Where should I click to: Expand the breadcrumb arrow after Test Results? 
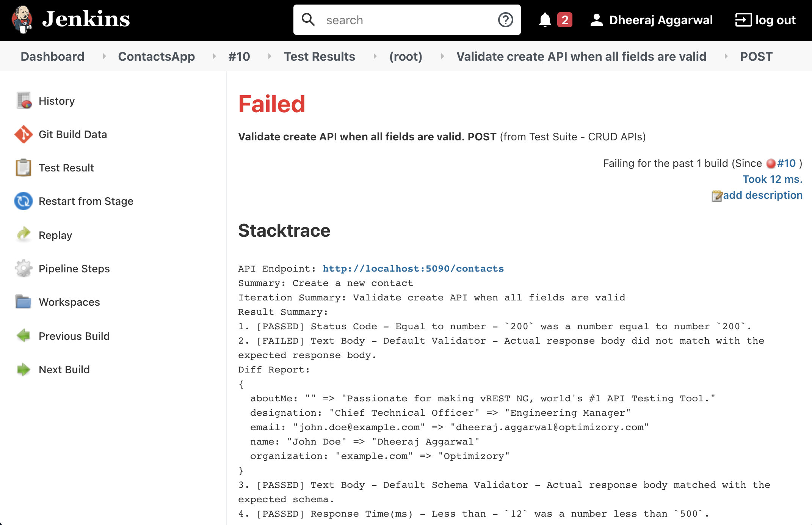click(x=375, y=57)
